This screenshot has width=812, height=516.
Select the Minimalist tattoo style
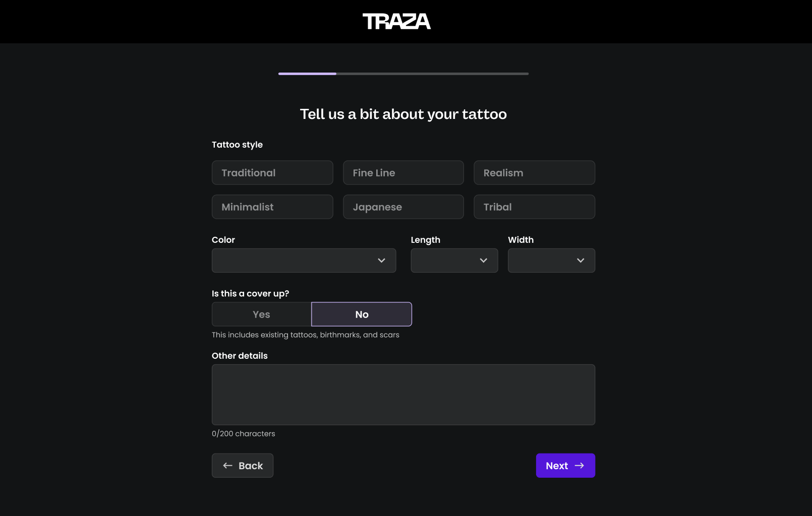pyautogui.click(x=272, y=207)
